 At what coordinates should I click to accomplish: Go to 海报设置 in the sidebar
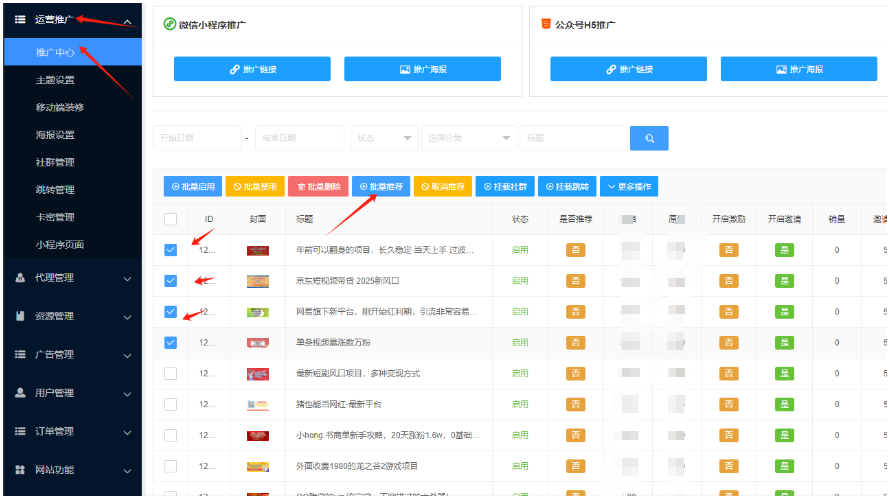point(54,135)
